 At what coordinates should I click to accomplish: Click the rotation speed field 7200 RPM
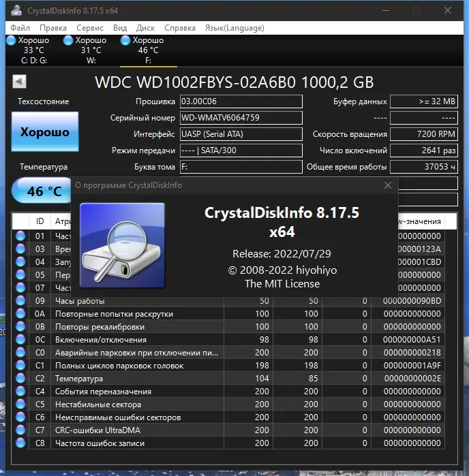[424, 134]
